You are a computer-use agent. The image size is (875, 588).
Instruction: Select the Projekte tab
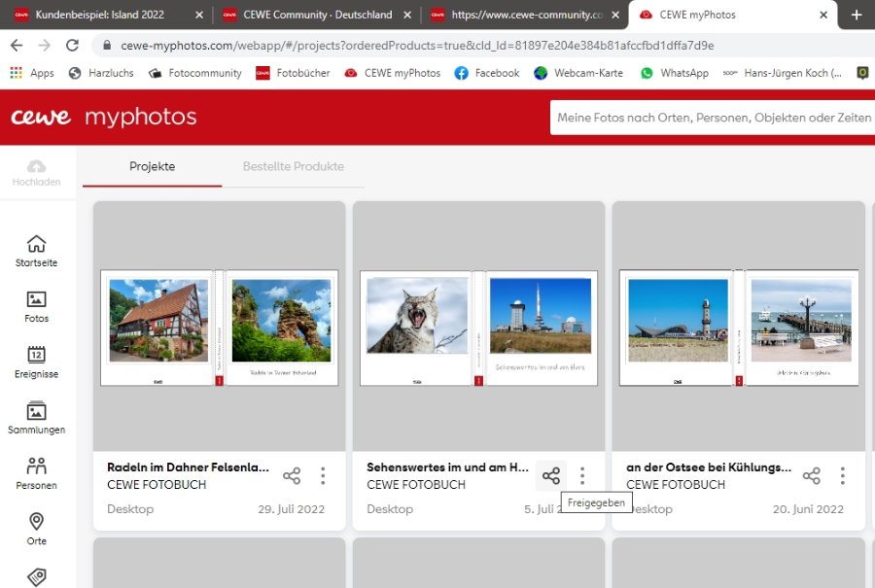click(x=153, y=166)
